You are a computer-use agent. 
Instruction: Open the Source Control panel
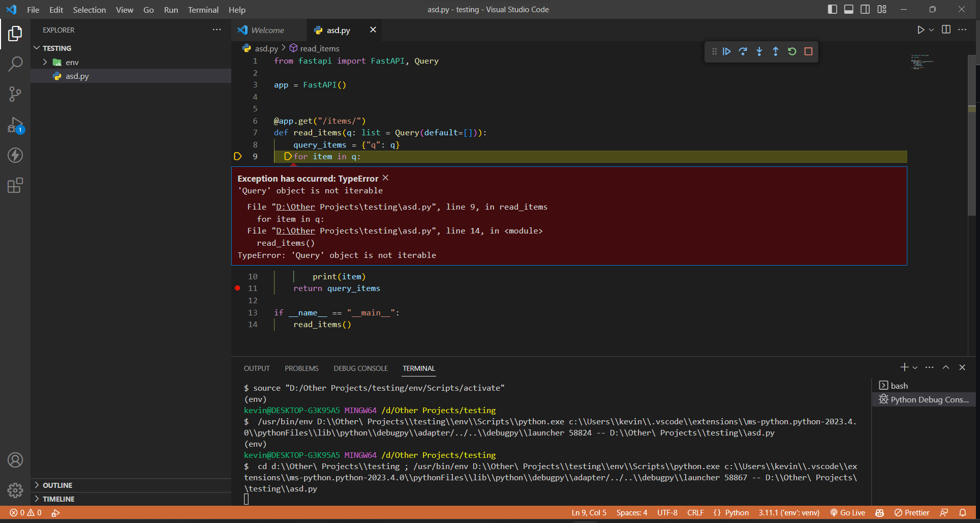pyautogui.click(x=15, y=94)
